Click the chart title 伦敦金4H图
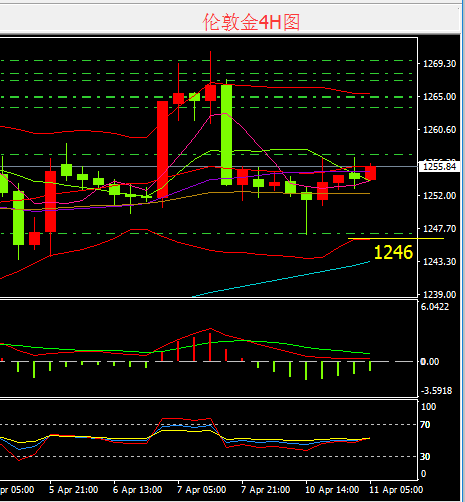Image resolution: width=465 pixels, height=502 pixels. 251,22
